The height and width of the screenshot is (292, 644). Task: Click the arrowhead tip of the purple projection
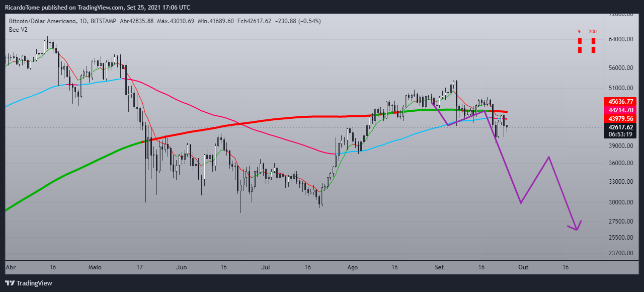tap(576, 230)
